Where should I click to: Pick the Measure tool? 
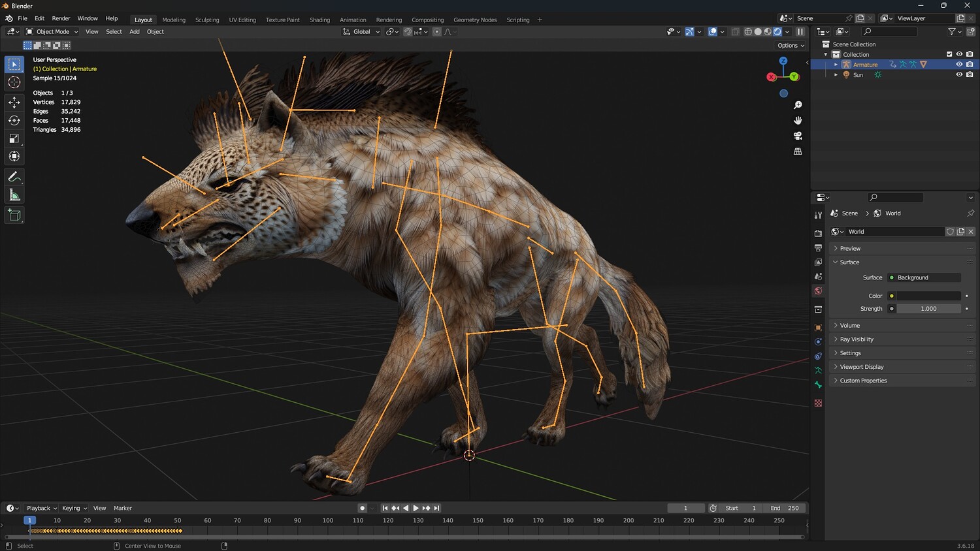14,195
